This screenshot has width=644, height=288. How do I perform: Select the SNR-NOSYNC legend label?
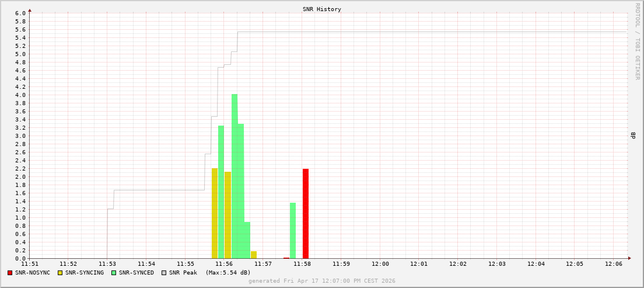coord(33,273)
